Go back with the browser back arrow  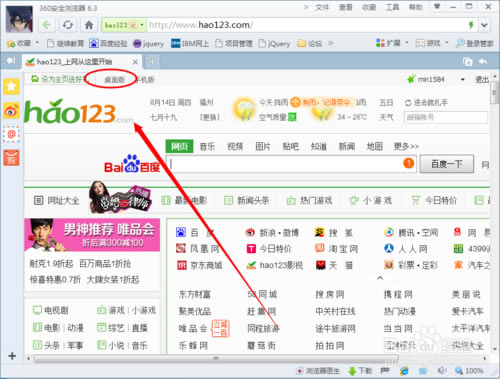click(x=47, y=25)
